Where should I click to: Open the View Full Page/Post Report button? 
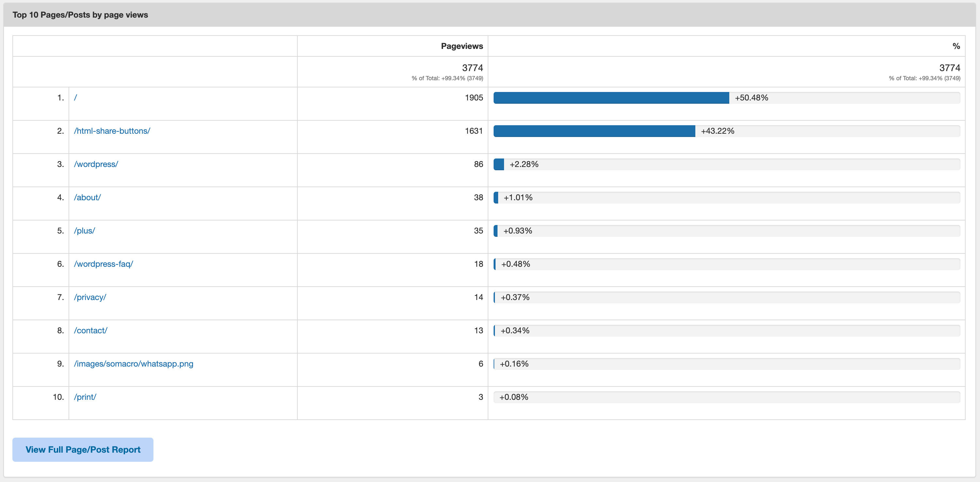pos(83,449)
